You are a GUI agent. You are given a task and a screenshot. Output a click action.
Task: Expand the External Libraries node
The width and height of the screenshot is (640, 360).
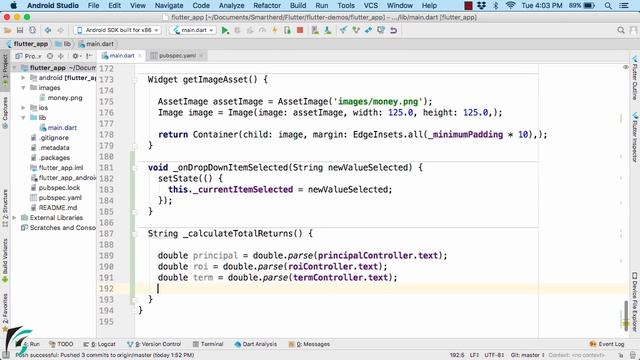click(x=15, y=218)
